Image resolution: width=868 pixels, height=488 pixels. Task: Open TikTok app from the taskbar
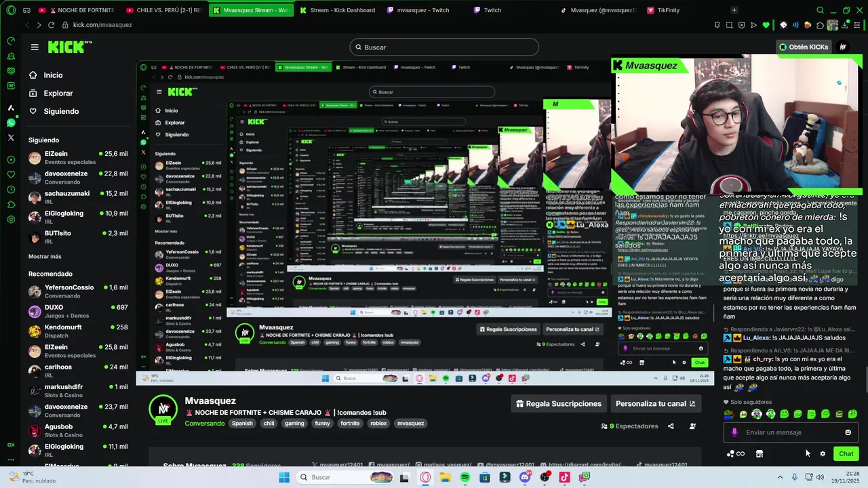pos(564,477)
